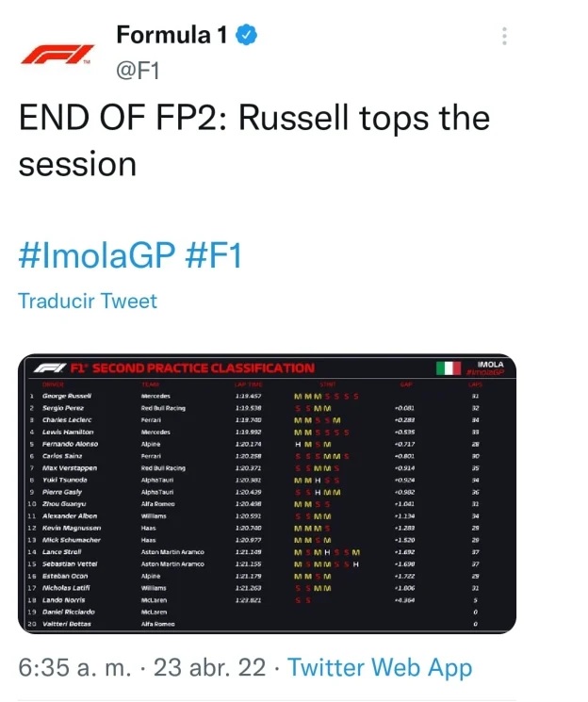
Task: Click the Second Practice Classification title
Action: tap(203, 368)
